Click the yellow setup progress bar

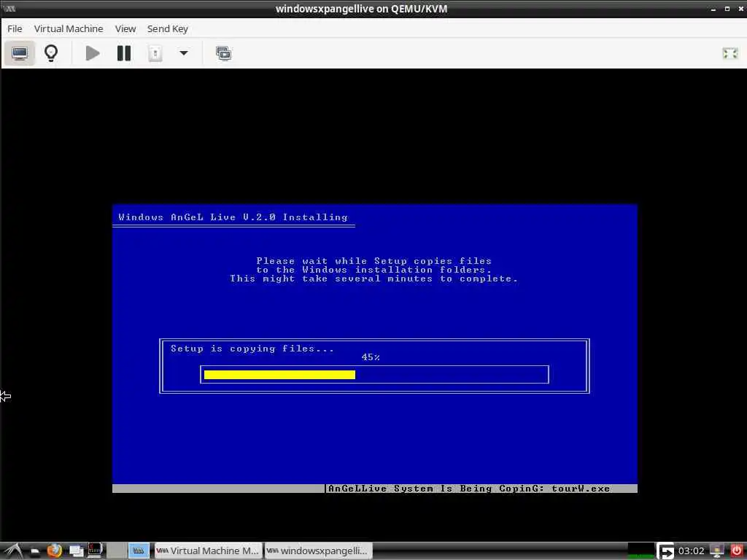[x=279, y=375]
